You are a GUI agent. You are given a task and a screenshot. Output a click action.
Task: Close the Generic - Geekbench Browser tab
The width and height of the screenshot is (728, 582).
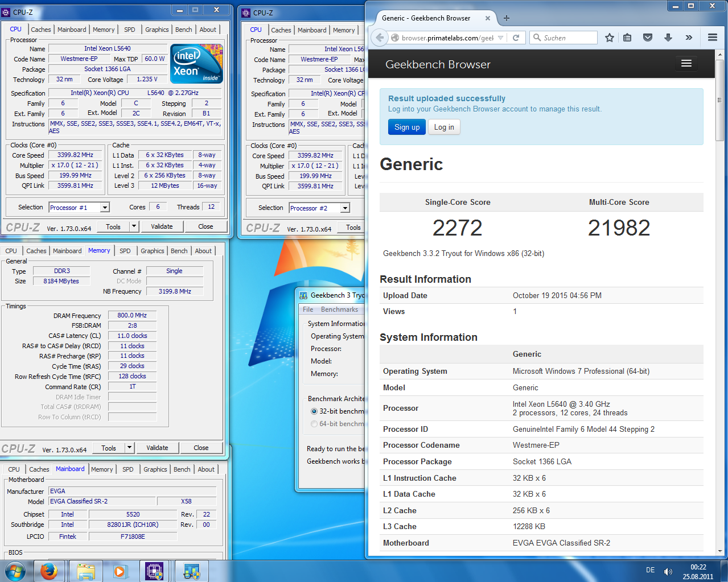pyautogui.click(x=488, y=18)
